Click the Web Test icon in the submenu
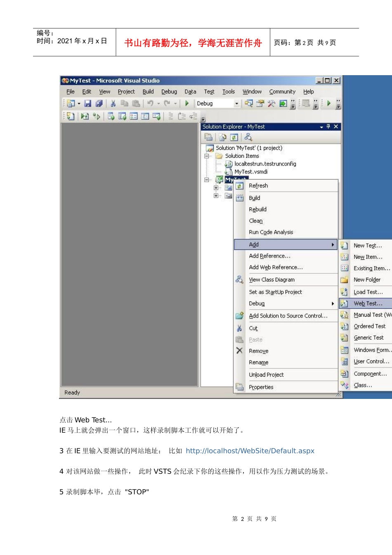The width and height of the screenshot is (392, 555). [344, 304]
